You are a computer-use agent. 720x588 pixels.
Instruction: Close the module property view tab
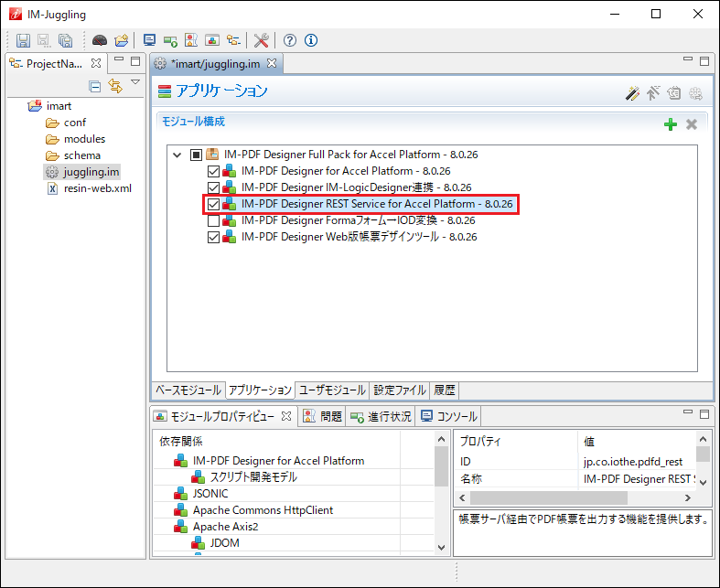point(286,416)
